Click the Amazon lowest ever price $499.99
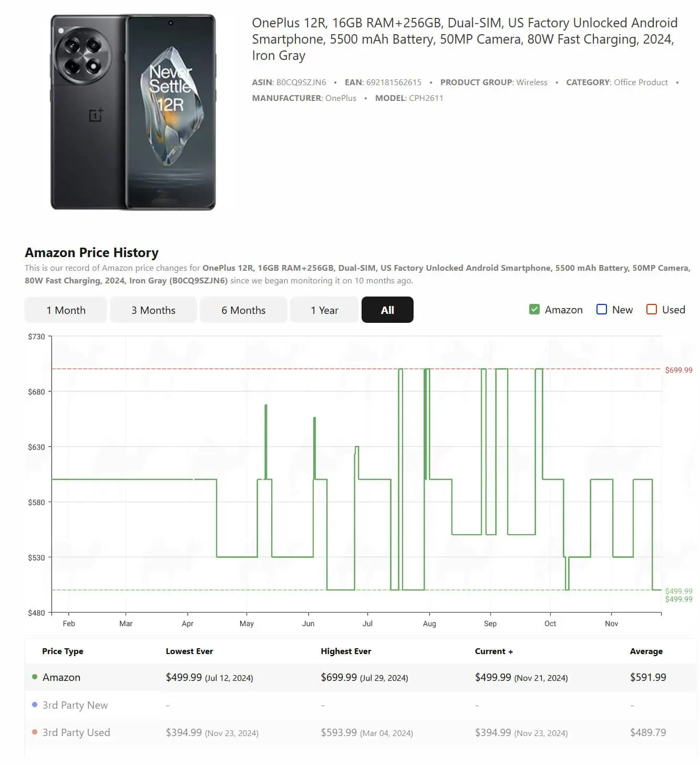This screenshot has width=700, height=765. coord(183,677)
